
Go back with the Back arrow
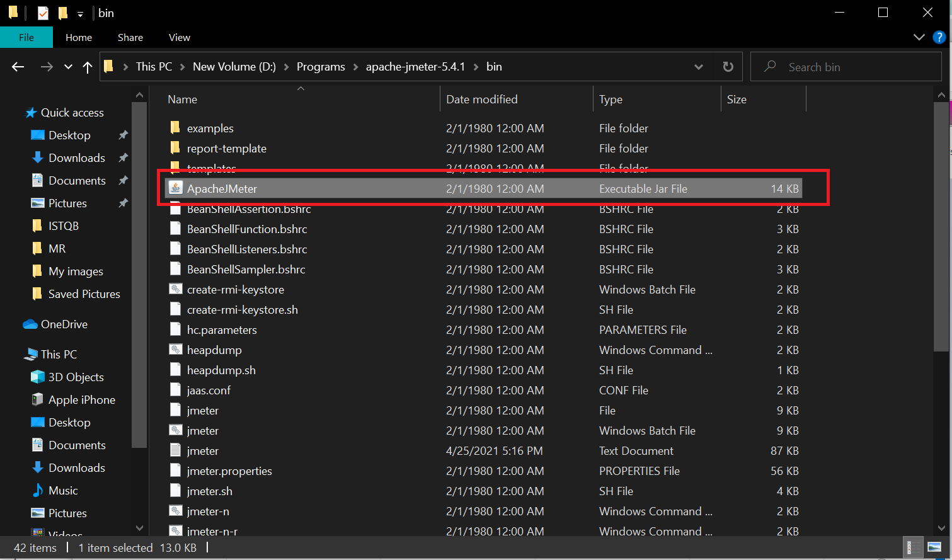(x=18, y=67)
